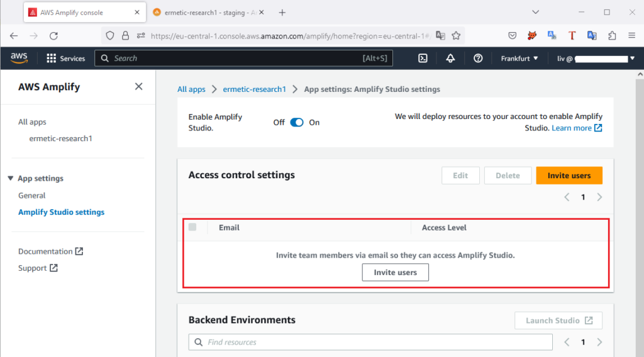Image resolution: width=644 pixels, height=357 pixels.
Task: Click the Launch Studio button
Action: pos(558,320)
